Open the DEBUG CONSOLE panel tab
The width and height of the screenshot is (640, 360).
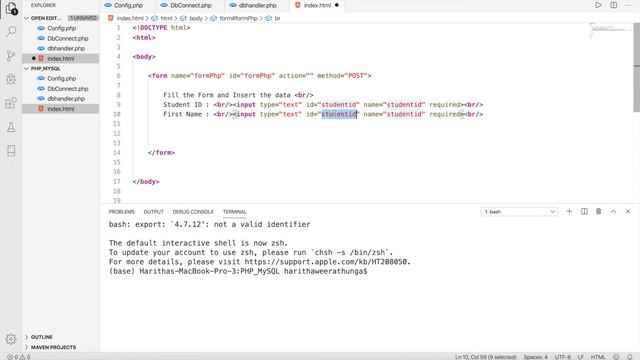coord(193,212)
